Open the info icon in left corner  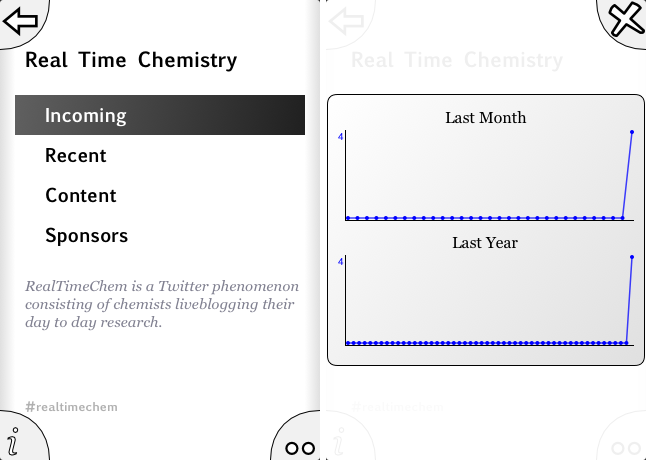click(x=13, y=441)
